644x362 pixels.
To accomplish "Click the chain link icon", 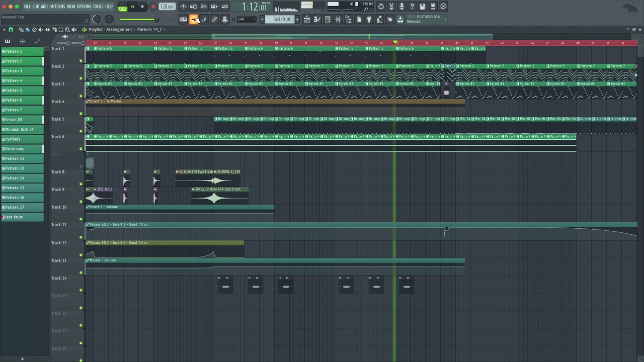I will pos(214,19).
